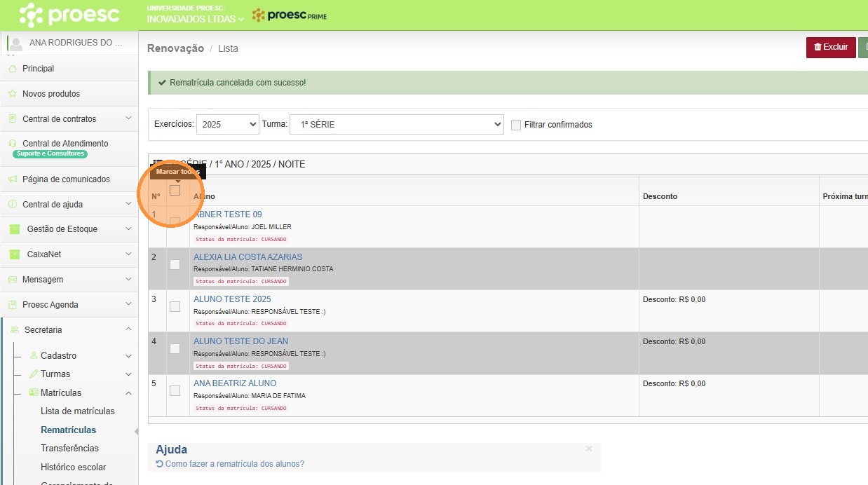Open Transferências menu item

tap(70, 449)
